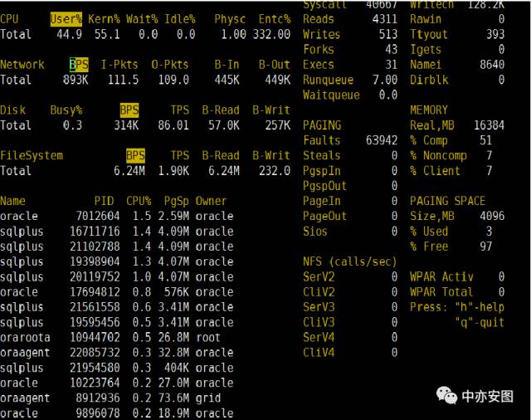Screen dimensions: 531x420
Task: Select the highlighted Network BPS header
Action: pos(79,65)
